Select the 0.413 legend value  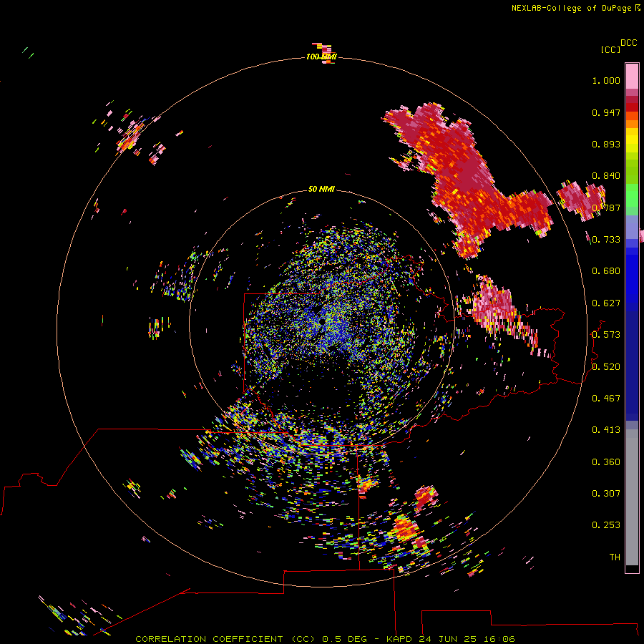[x=606, y=430]
